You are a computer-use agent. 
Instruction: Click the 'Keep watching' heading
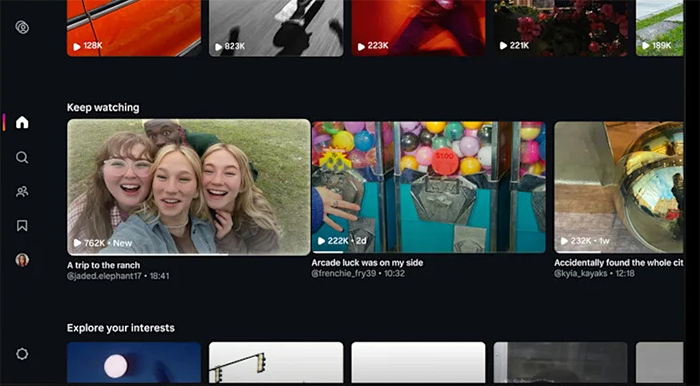click(x=103, y=108)
